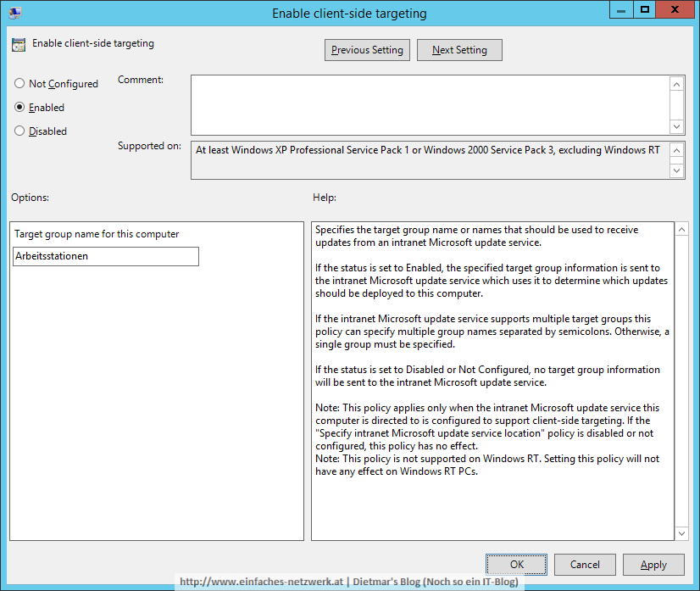Screen dimensions: 700x591
Task: Click the Help pane scroll up arrow
Action: [681, 230]
